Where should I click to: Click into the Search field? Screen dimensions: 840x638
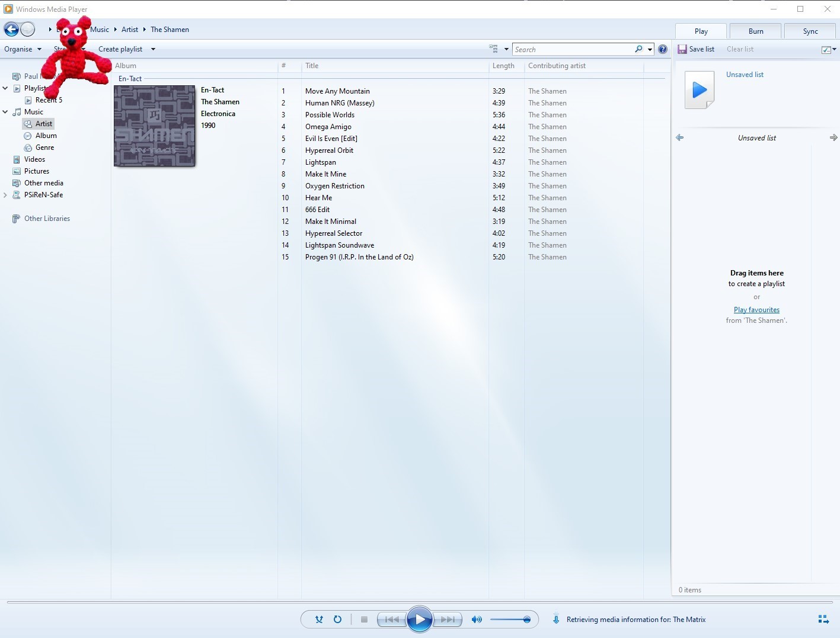[x=573, y=49]
